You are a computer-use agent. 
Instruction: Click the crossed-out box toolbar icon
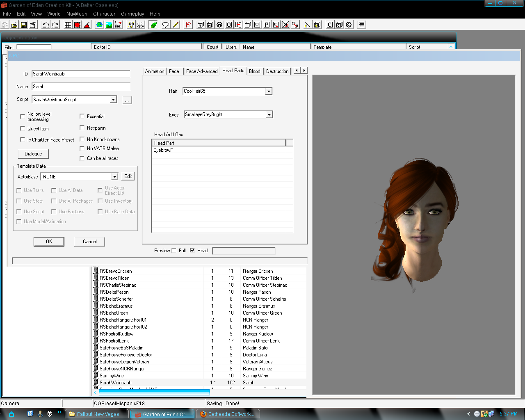tap(285, 25)
